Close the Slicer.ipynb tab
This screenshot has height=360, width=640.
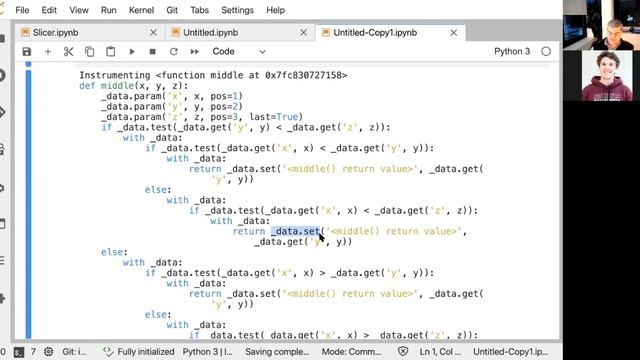[153, 33]
